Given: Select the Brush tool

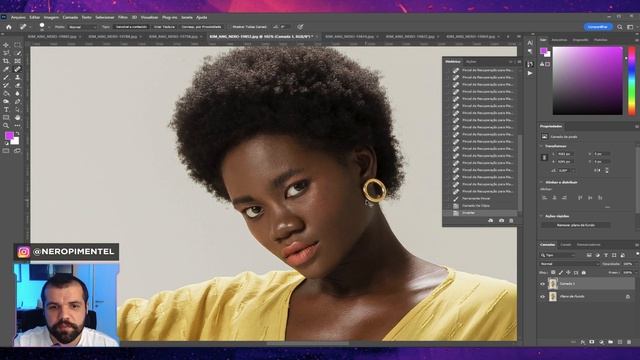Looking at the screenshot, I should click(x=6, y=77).
